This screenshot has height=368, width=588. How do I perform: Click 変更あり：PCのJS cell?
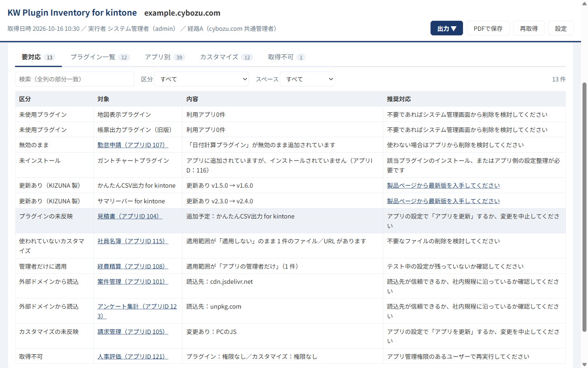[283, 336]
